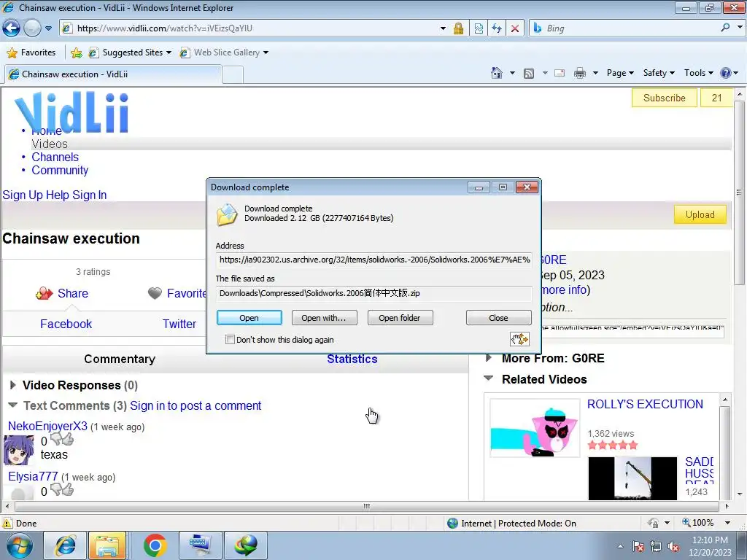Collapse the Related Videos section
The width and height of the screenshot is (747, 560).
(x=488, y=378)
